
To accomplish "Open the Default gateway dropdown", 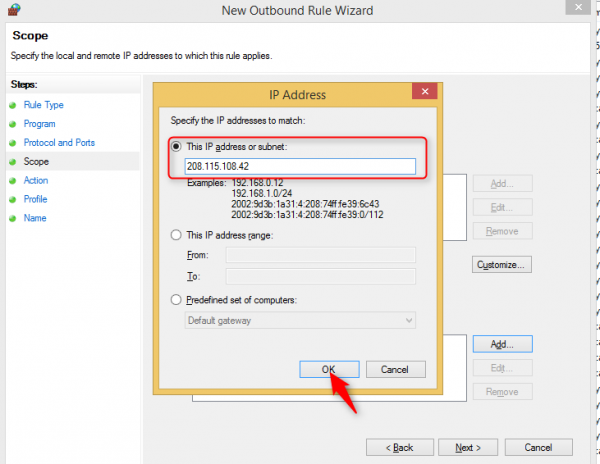I will click(x=300, y=321).
